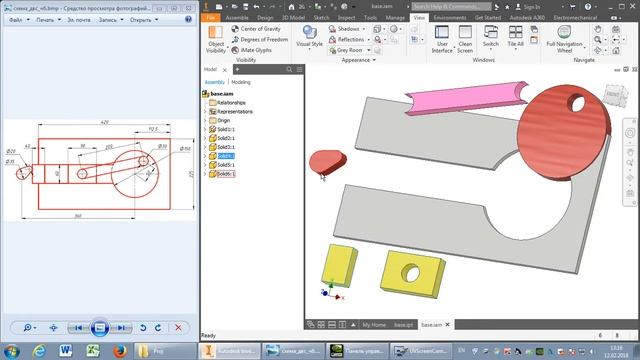Image resolution: width=640 pixels, height=360 pixels.
Task: Open Печать menu in photo viewer
Action: (x=48, y=20)
